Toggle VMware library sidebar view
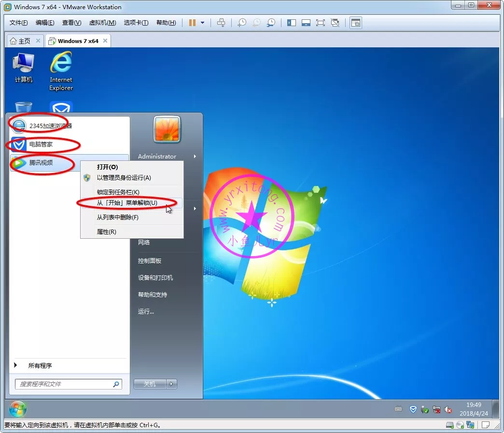This screenshot has width=504, height=433. point(292,23)
